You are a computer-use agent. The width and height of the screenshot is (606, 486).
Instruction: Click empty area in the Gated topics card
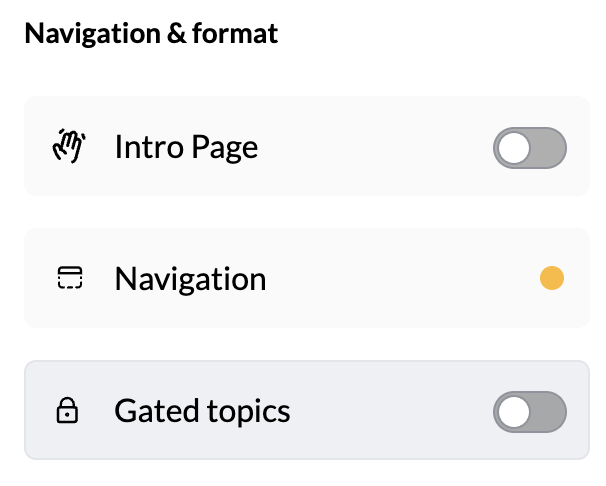click(x=390, y=411)
